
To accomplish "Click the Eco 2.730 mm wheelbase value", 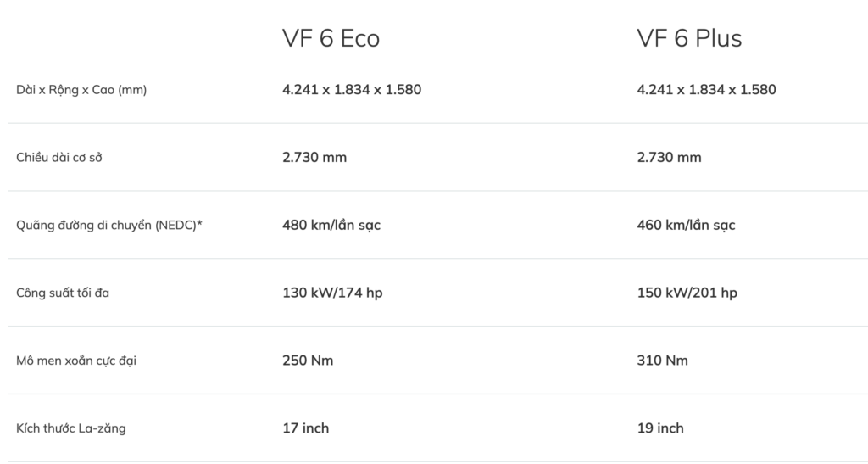I will click(314, 157).
